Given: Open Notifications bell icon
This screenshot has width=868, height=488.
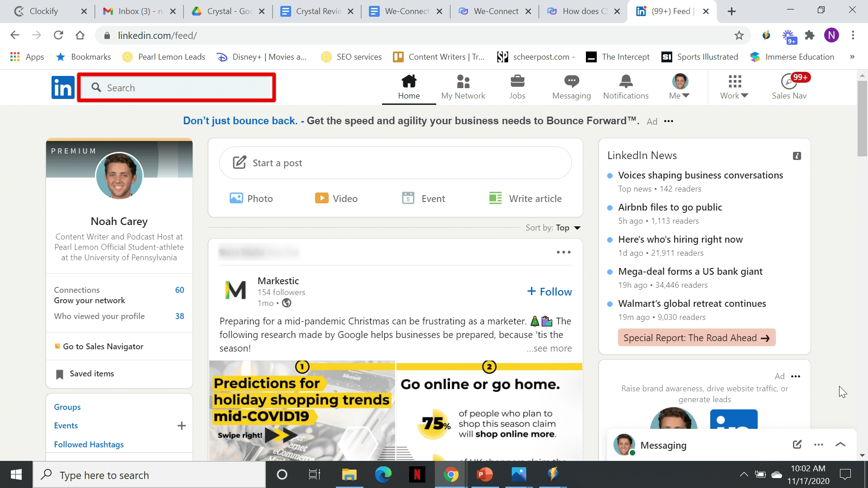Looking at the screenshot, I should tap(626, 81).
